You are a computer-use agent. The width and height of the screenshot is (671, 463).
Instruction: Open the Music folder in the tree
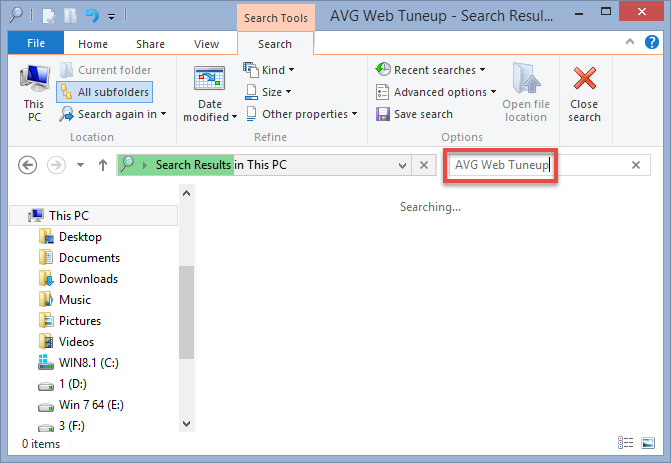[75, 300]
